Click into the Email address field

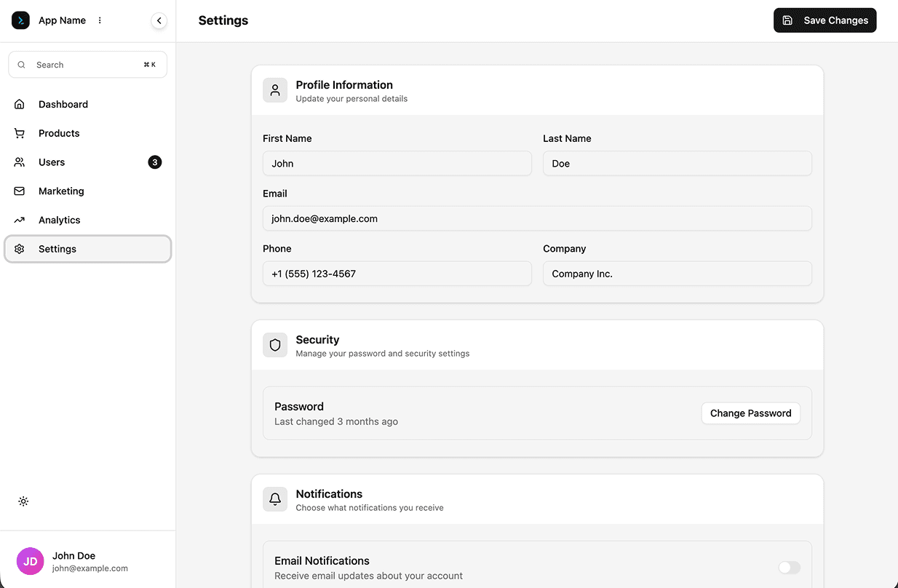coord(536,218)
